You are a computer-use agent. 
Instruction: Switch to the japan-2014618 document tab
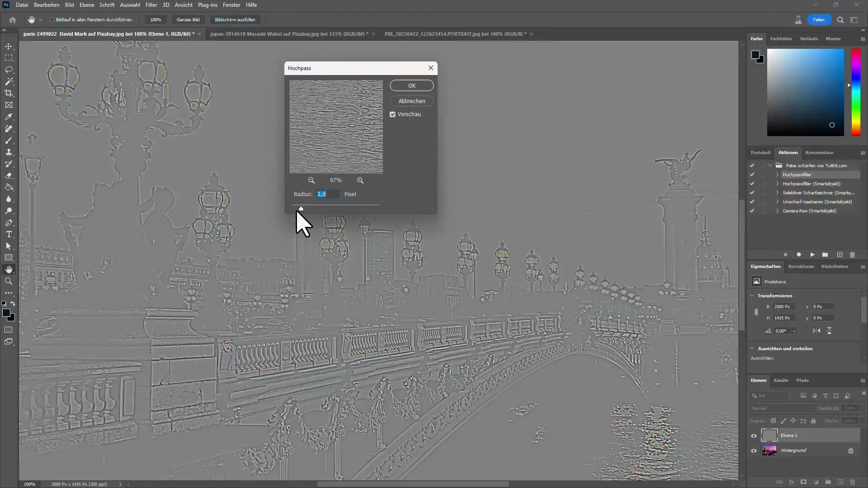point(289,34)
